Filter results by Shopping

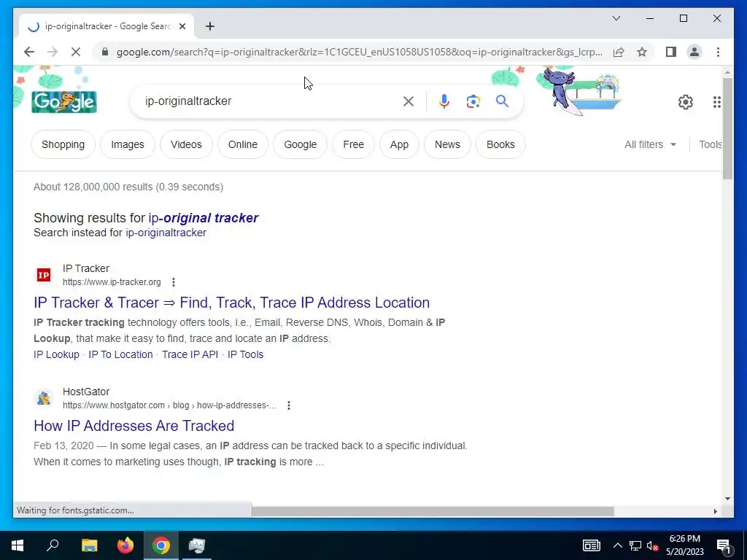coord(63,144)
